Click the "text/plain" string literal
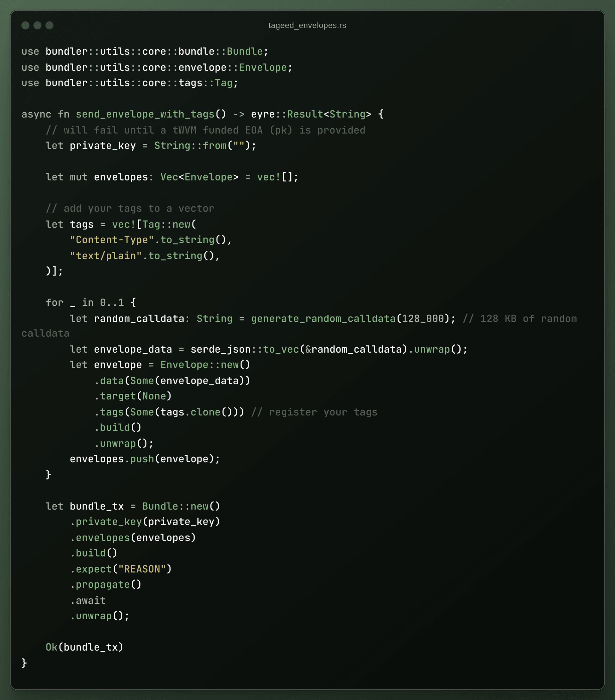 coord(106,256)
